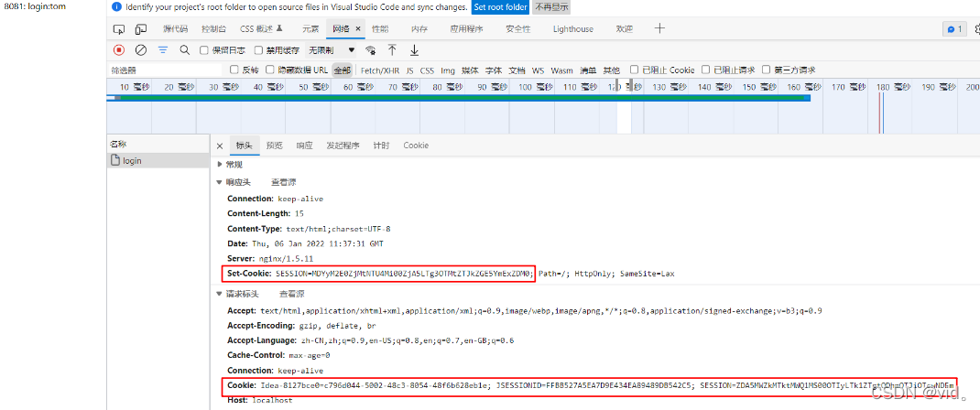
Task: Select the 预览 details tab
Action: click(x=275, y=146)
